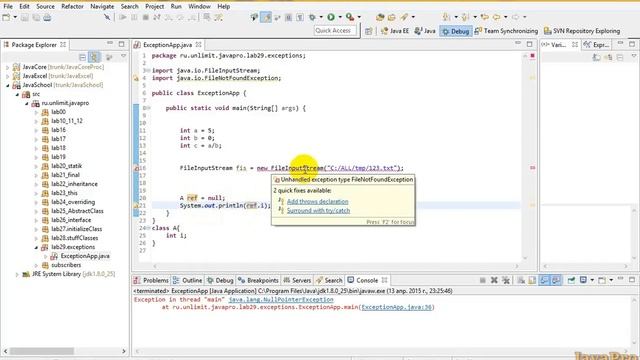Screen dimensions: 640x360
Task: Close the ExceptionApp.java editor tab
Action: pyautogui.click(x=198, y=44)
